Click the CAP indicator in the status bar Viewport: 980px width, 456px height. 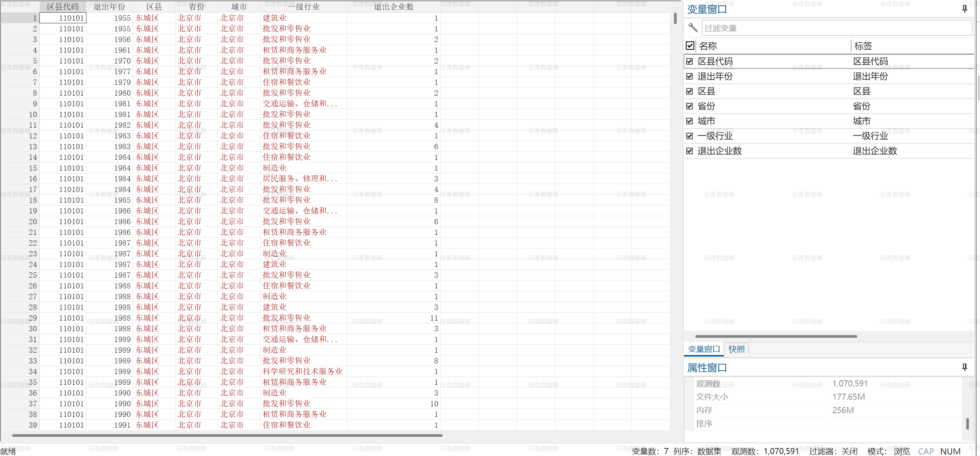pyautogui.click(x=926, y=451)
